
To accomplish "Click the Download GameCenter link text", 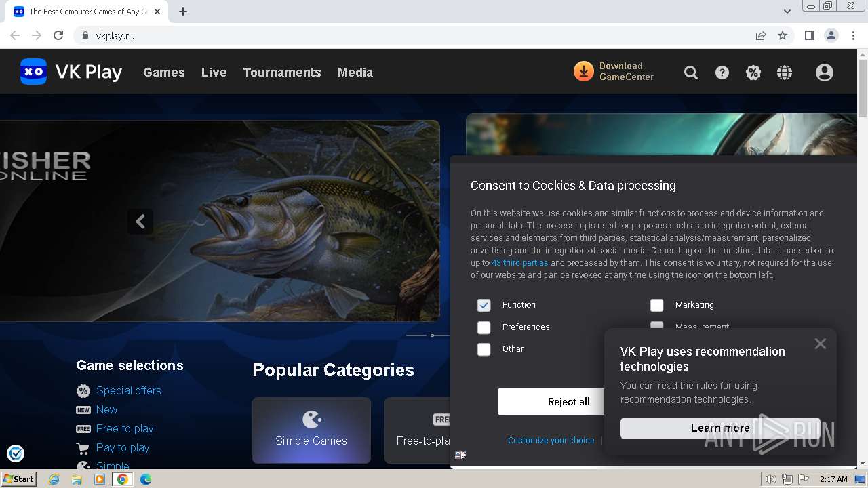I will pos(627,71).
